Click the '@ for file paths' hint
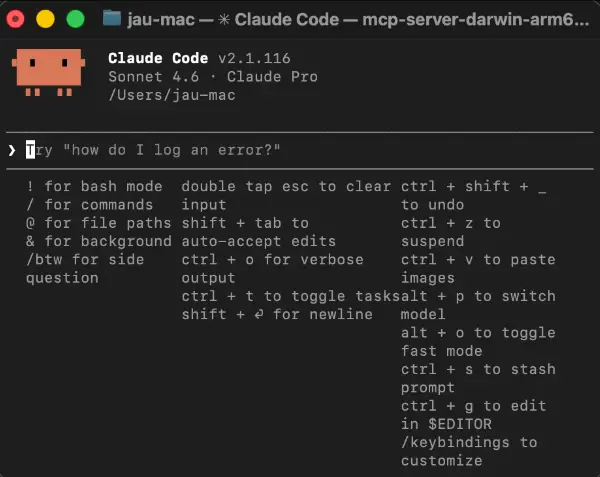 click(99, 223)
